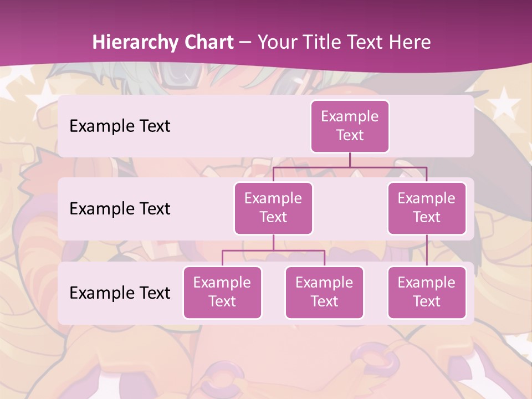Click the bottom-right Example Text box
This screenshot has height=399, width=532.
(427, 293)
